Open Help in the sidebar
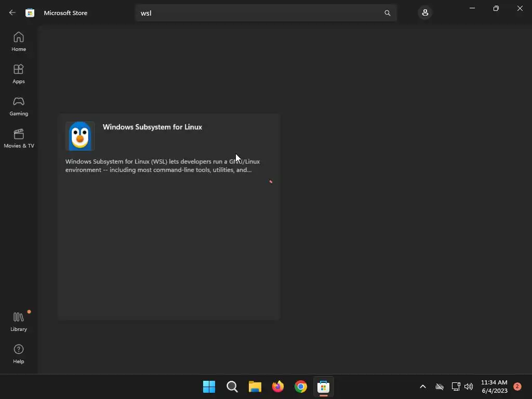The height and width of the screenshot is (399, 532). (19, 354)
